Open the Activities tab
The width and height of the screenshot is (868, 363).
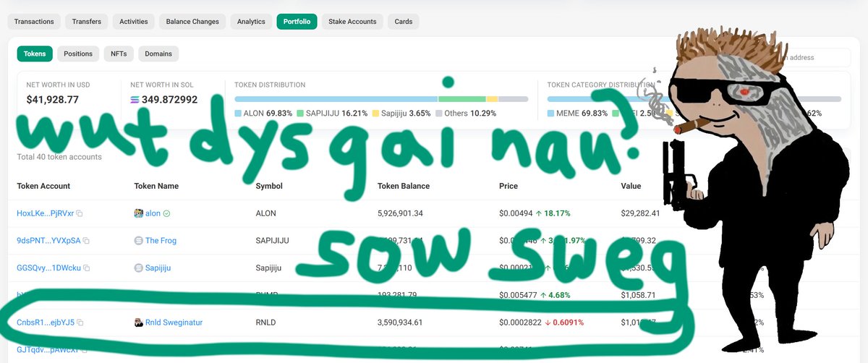[134, 22]
